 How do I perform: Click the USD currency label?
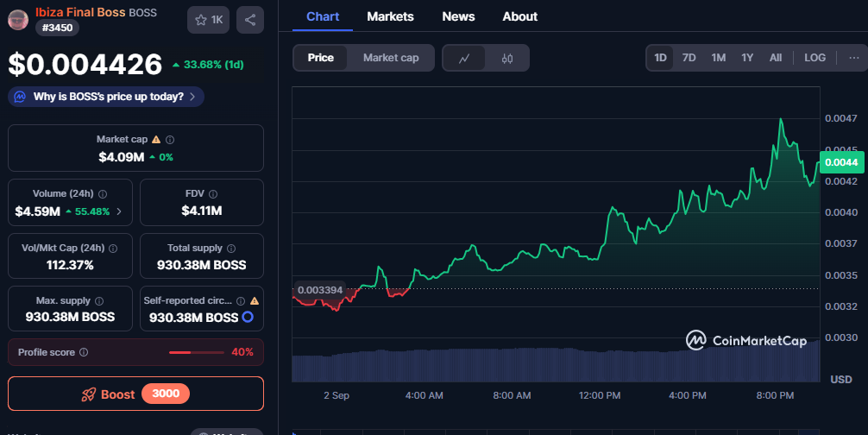(841, 380)
